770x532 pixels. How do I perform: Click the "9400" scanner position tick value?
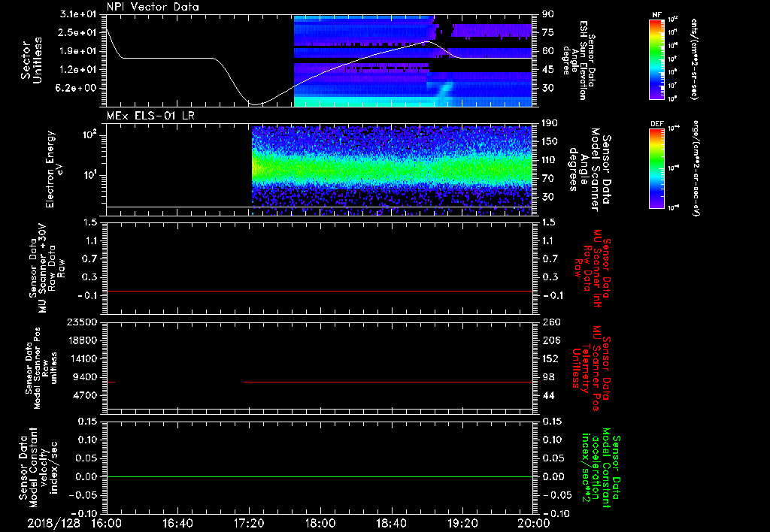pyautogui.click(x=84, y=377)
